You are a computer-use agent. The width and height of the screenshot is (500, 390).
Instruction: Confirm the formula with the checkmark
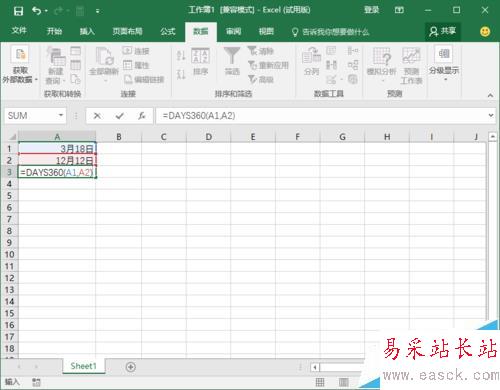tap(119, 116)
